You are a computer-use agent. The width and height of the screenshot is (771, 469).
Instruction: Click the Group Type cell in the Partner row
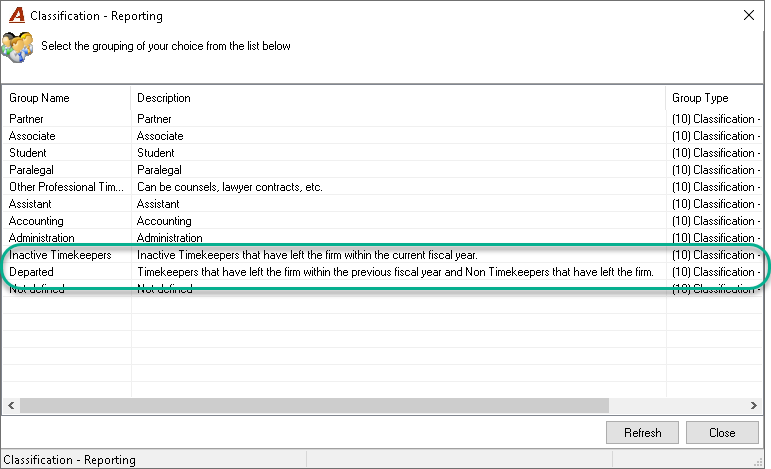(716, 119)
